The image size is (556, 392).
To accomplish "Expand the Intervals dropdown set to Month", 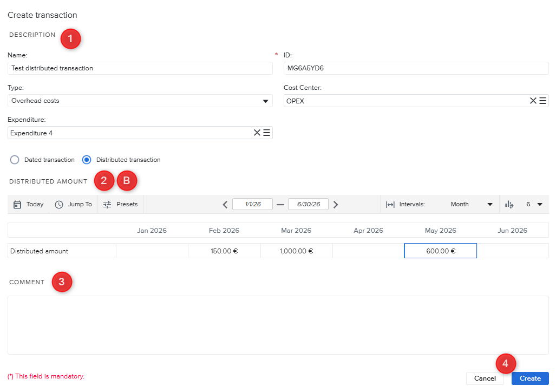I will click(x=490, y=205).
